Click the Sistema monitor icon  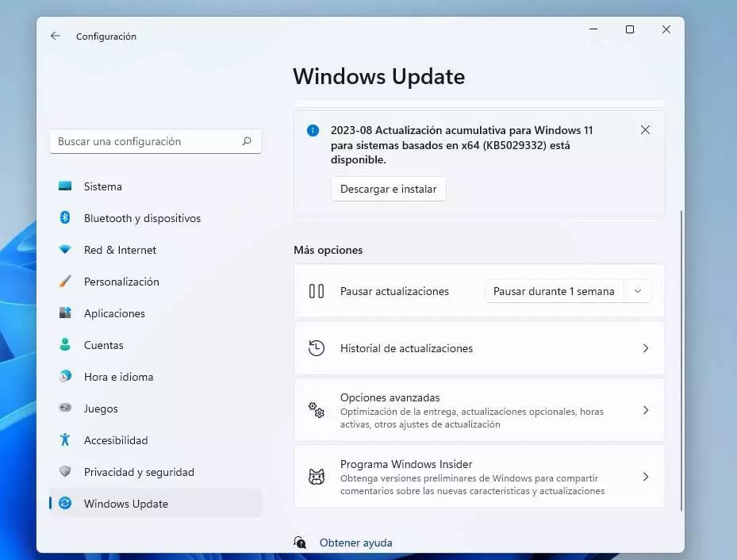(x=65, y=186)
